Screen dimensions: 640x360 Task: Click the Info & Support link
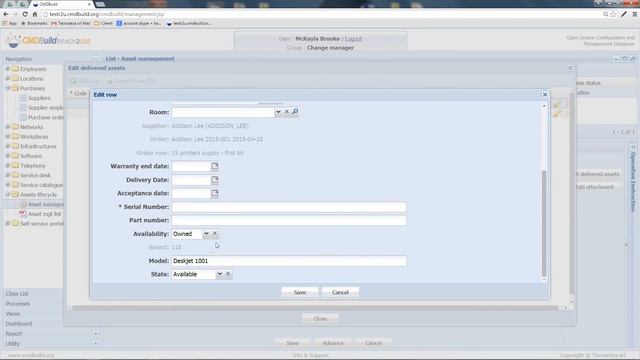tap(311, 356)
